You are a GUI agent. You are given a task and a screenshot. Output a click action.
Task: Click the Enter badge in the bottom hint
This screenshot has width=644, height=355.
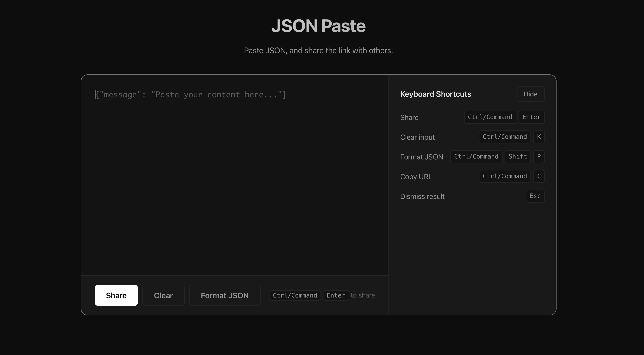point(336,295)
